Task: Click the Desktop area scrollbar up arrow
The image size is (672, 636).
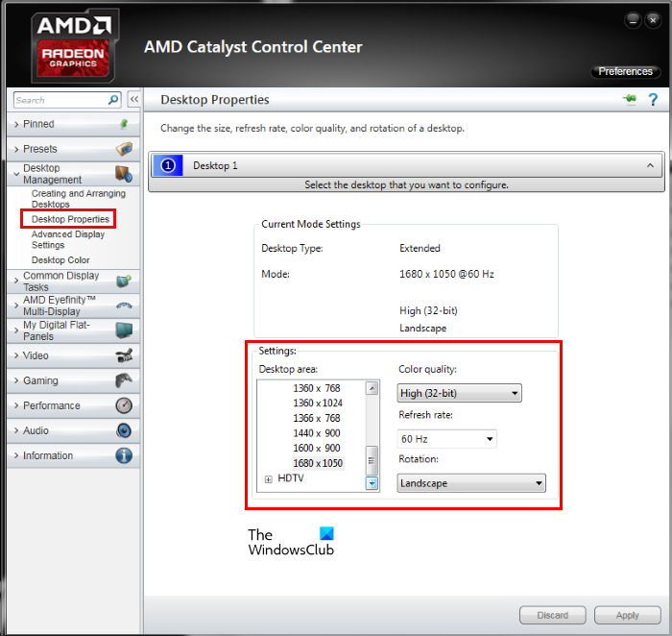Action: pyautogui.click(x=372, y=388)
